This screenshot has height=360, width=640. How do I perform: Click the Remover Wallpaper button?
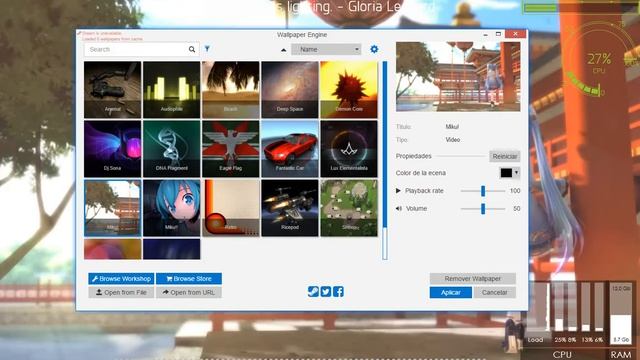click(x=473, y=279)
